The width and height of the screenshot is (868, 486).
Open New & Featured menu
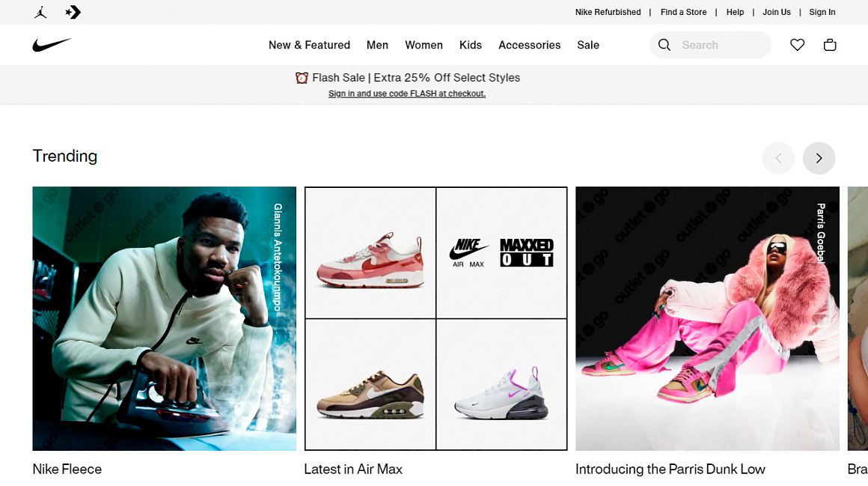[310, 45]
